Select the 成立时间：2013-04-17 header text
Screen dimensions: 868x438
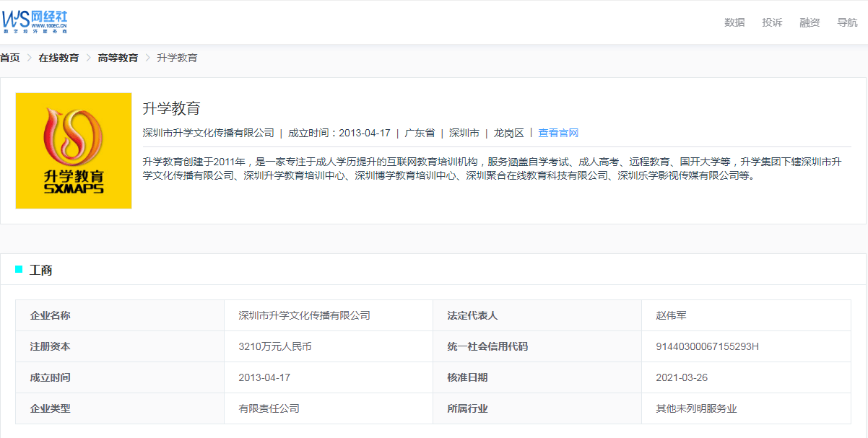[x=339, y=133]
